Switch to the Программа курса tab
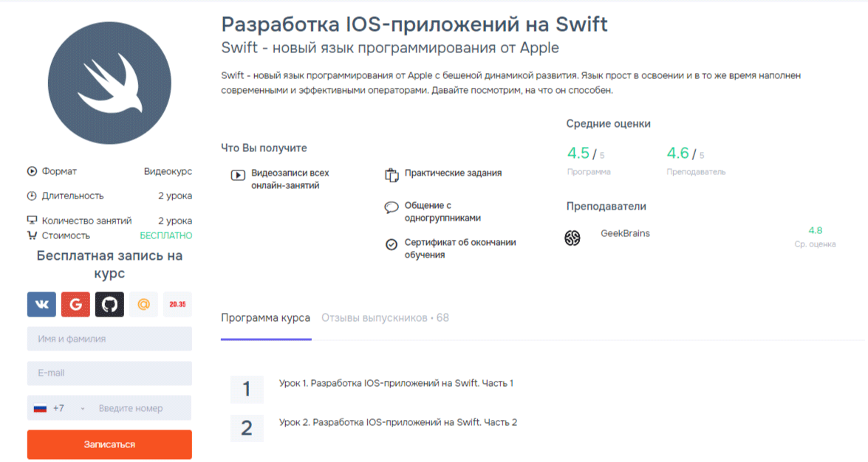 [265, 318]
